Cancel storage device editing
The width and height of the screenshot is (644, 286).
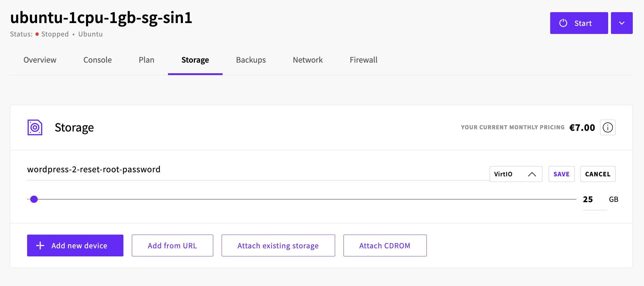coord(598,174)
